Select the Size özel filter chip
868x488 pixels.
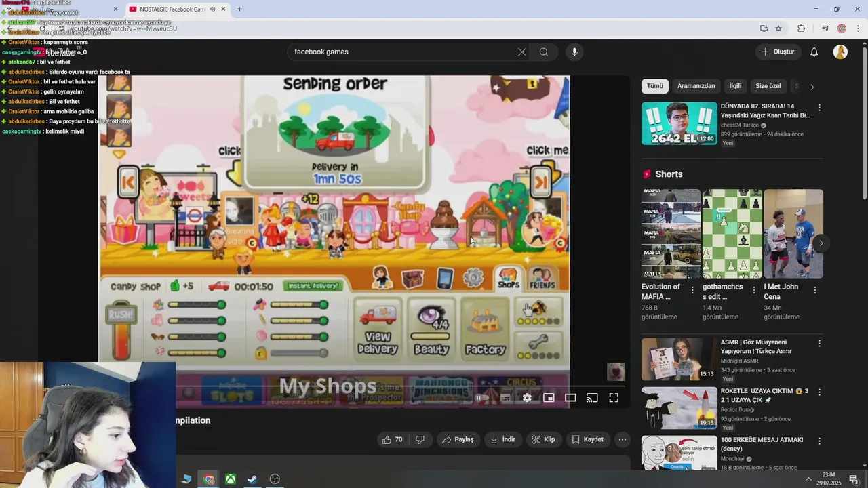tap(768, 86)
